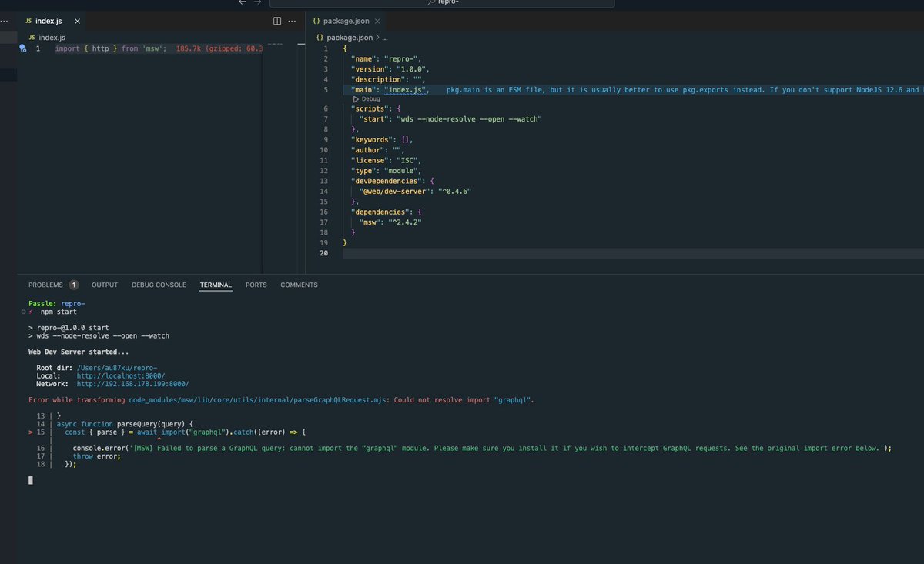Viewport: 924px width, 564px height.
Task: Click line number 20 in package.json
Action: (x=323, y=252)
